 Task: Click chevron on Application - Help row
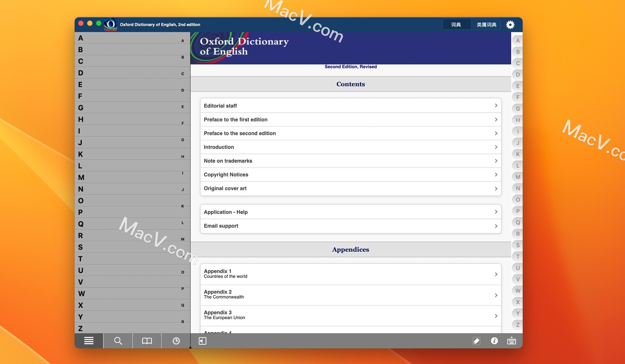click(x=496, y=212)
